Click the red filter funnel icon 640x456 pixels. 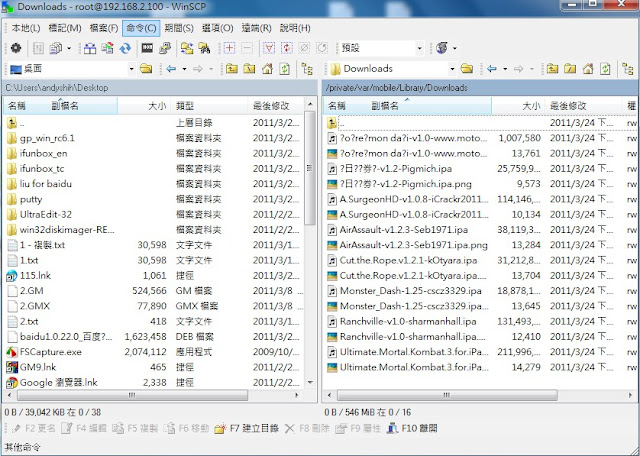point(269,48)
